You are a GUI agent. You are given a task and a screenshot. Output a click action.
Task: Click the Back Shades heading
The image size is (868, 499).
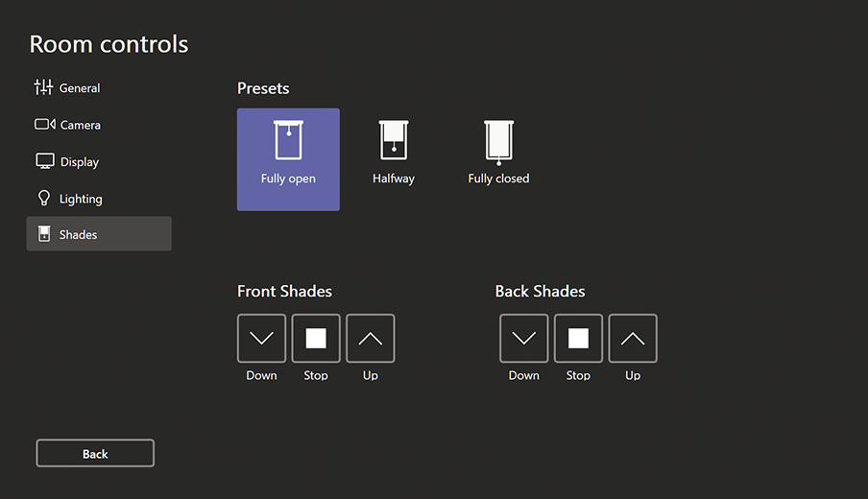(x=540, y=292)
